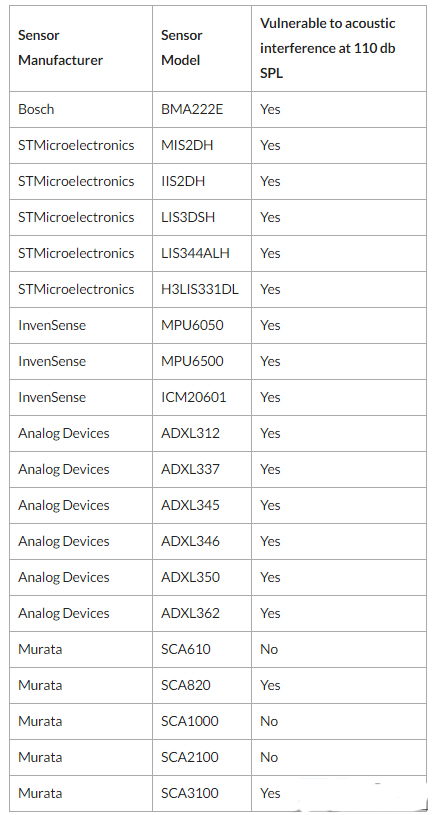432x815 pixels.
Task: Click the ADXL312 model cell
Action: tap(190, 433)
